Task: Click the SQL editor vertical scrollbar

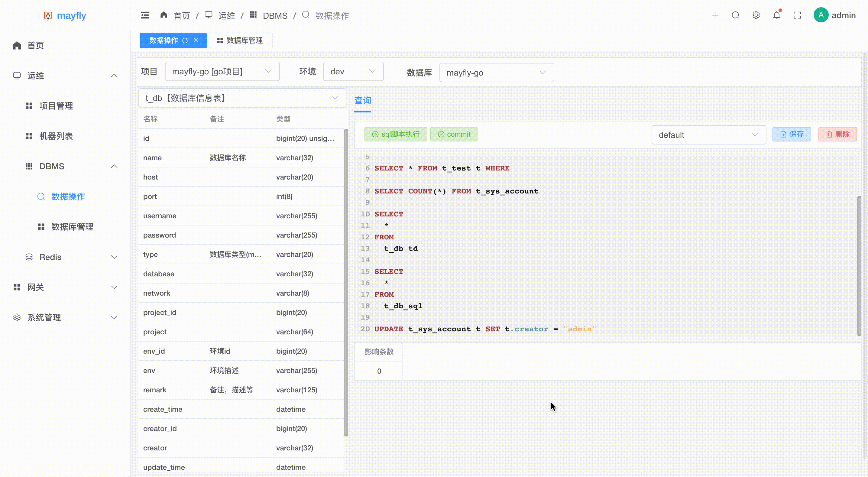Action: coord(859,266)
